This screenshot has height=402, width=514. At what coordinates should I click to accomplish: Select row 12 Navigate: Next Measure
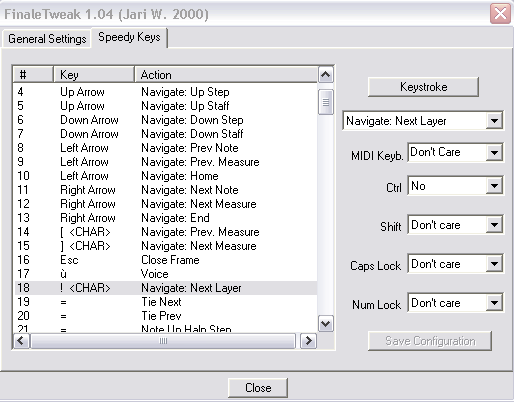click(x=165, y=204)
